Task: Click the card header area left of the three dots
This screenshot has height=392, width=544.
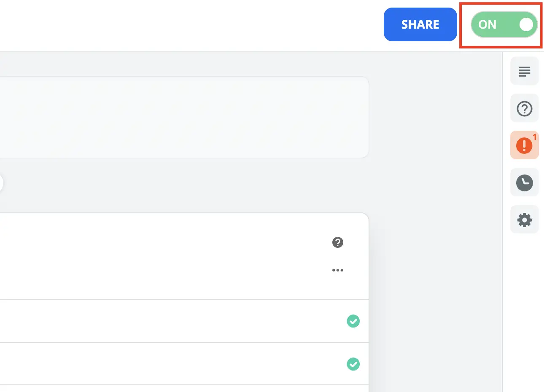Action: [169, 256]
